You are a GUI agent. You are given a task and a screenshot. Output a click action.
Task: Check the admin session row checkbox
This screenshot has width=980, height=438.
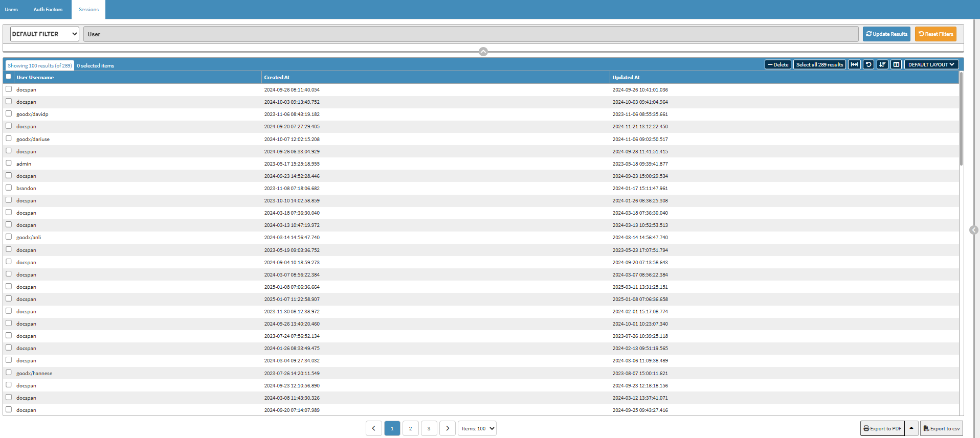click(x=9, y=163)
